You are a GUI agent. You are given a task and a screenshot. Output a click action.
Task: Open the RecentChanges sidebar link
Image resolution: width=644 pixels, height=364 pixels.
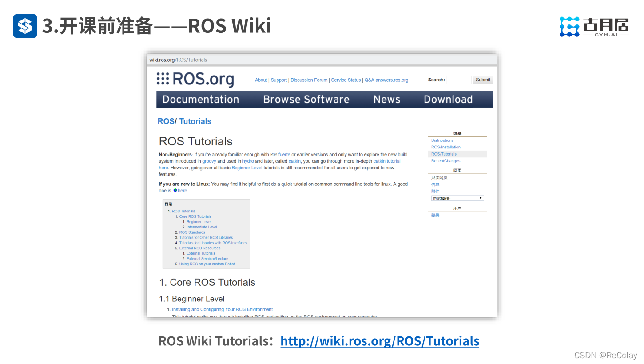(x=446, y=161)
